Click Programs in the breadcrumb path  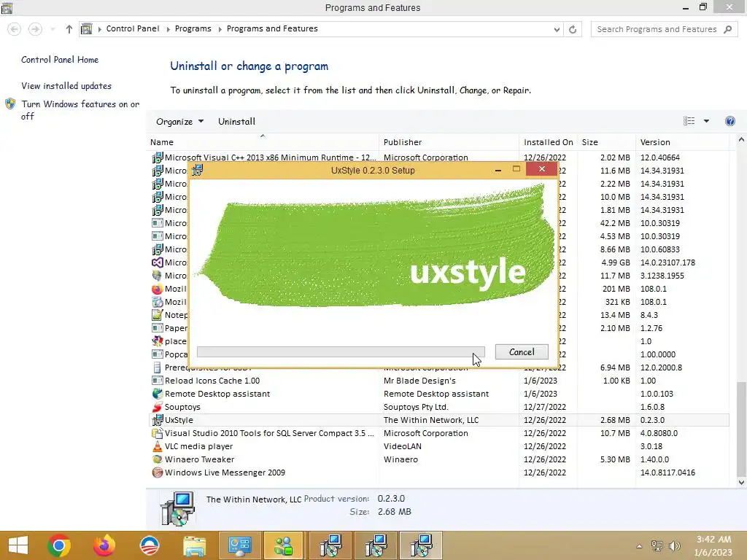[x=193, y=28]
